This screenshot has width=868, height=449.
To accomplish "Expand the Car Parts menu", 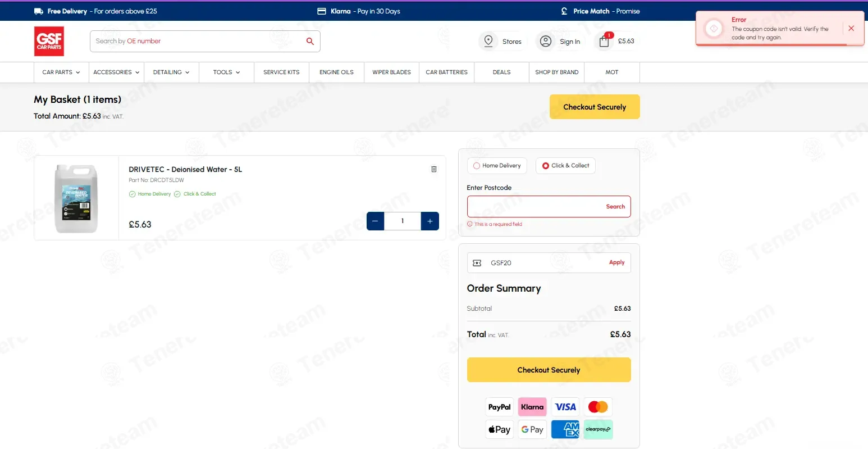I will [61, 72].
